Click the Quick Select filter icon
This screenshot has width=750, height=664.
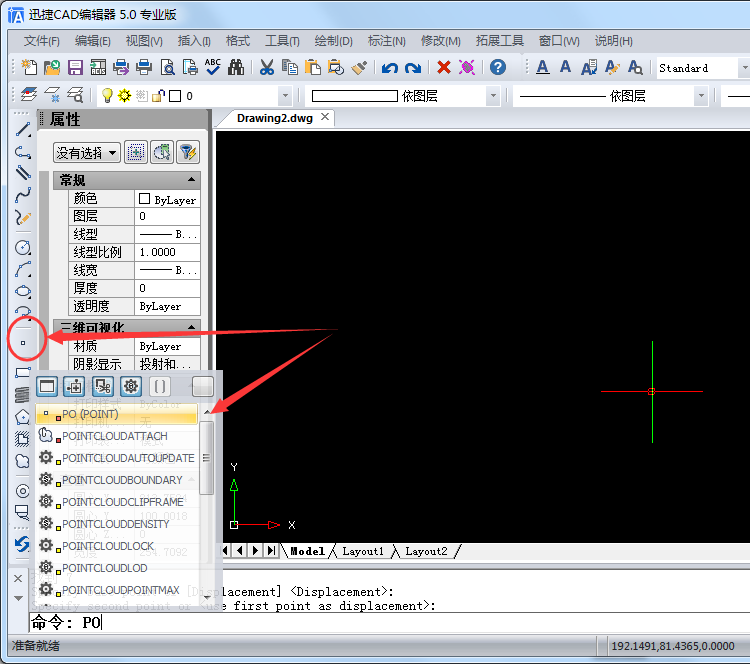(x=187, y=152)
